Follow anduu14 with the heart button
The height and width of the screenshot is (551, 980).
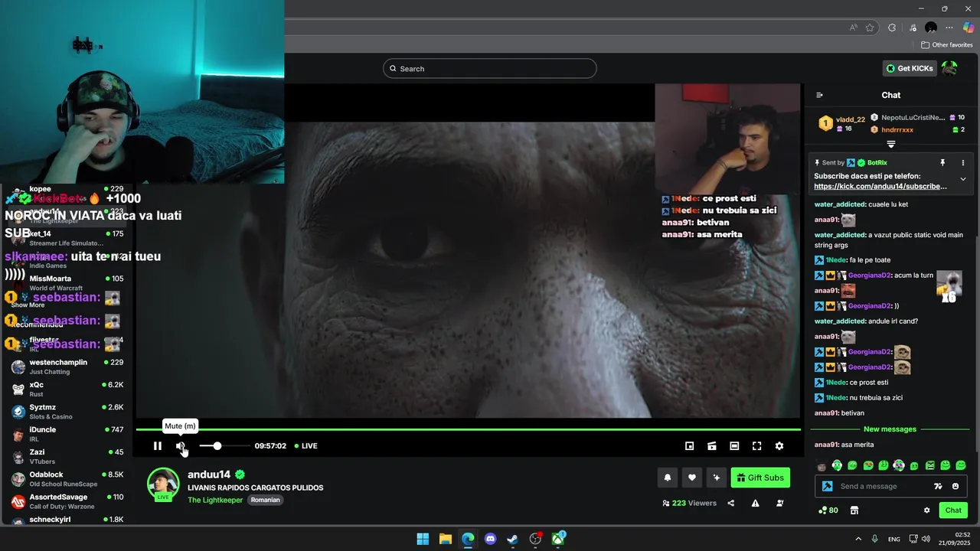[x=692, y=478]
